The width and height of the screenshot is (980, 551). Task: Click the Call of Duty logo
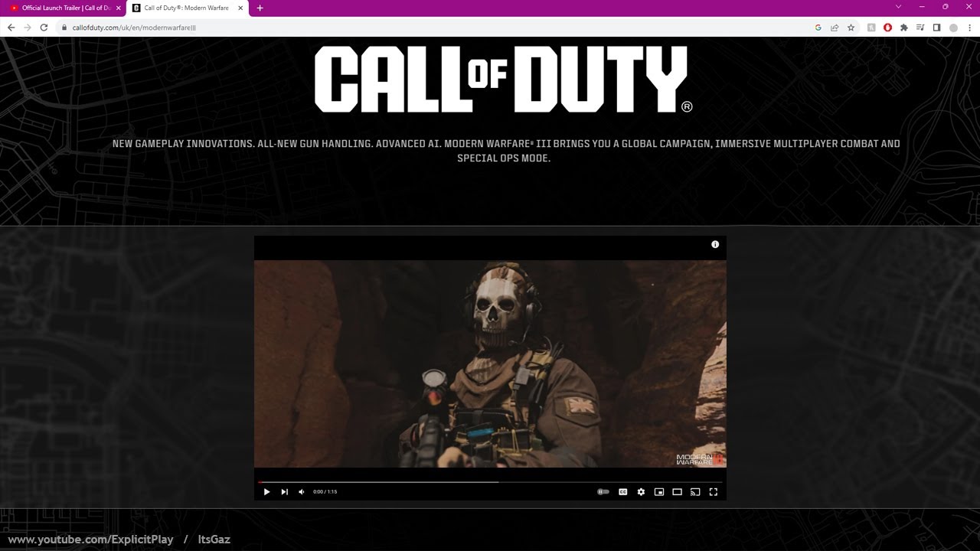(503, 79)
